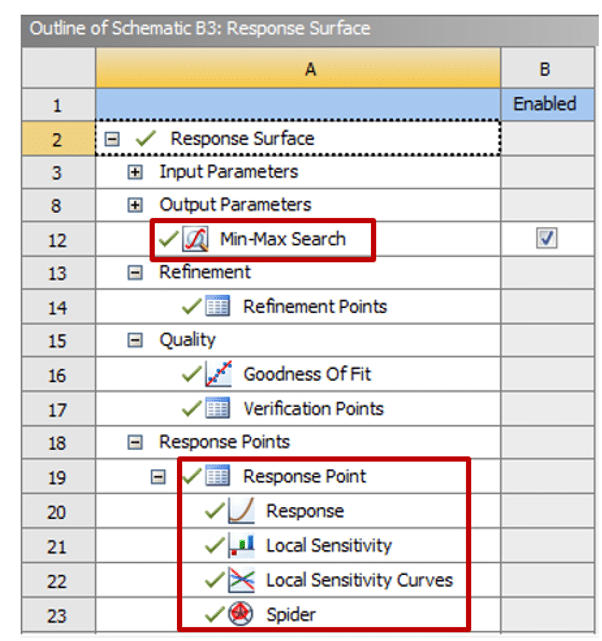Click the Goodness Of Fit plot icon

coord(219,375)
